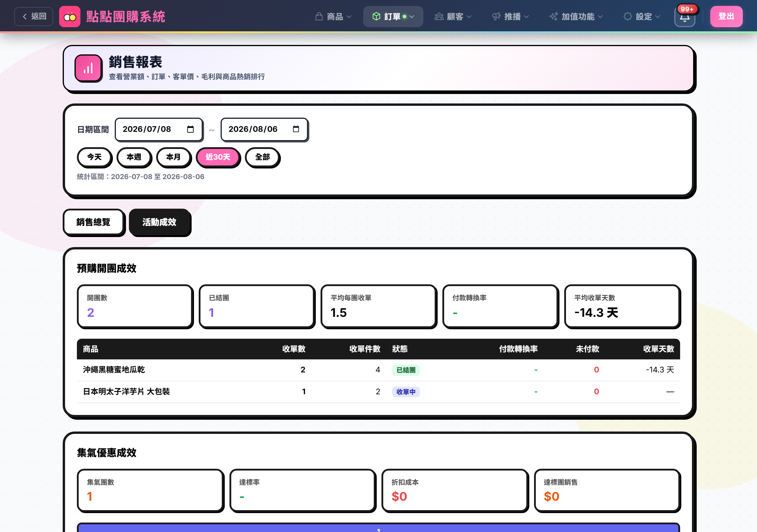Click the 設定 gear icon
Image resolution: width=757 pixels, height=532 pixels.
[628, 17]
